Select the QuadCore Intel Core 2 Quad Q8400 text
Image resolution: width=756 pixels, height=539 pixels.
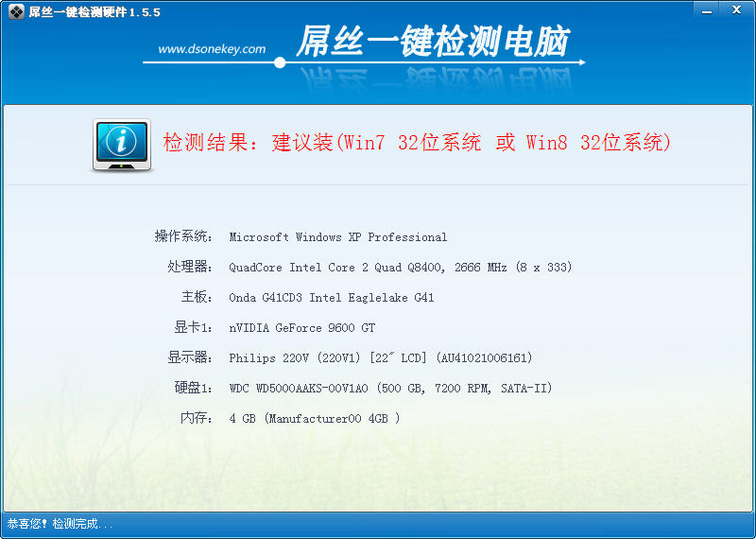[x=401, y=268]
